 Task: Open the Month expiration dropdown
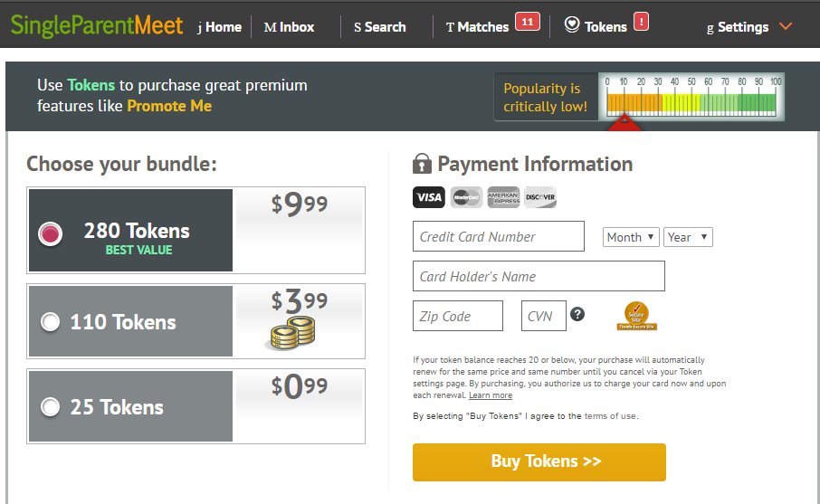tap(631, 237)
